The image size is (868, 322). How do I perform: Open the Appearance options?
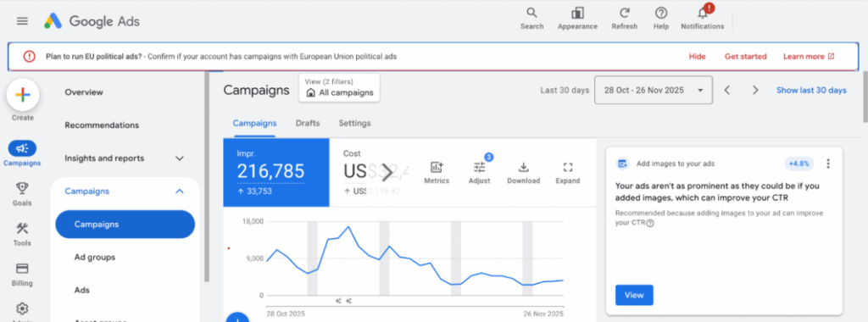pyautogui.click(x=577, y=19)
